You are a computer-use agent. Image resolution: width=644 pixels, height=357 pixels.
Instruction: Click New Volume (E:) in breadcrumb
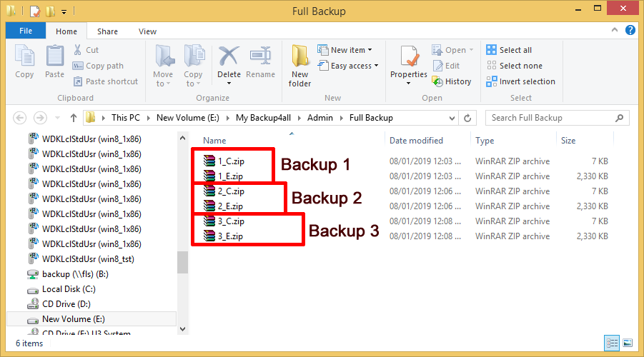188,118
